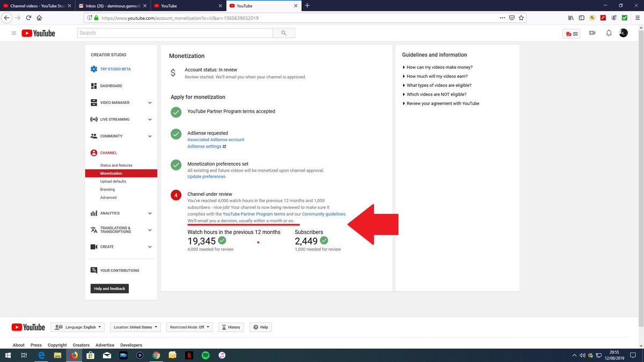The height and width of the screenshot is (362, 644).
Task: Click the History footer button
Action: (231, 327)
